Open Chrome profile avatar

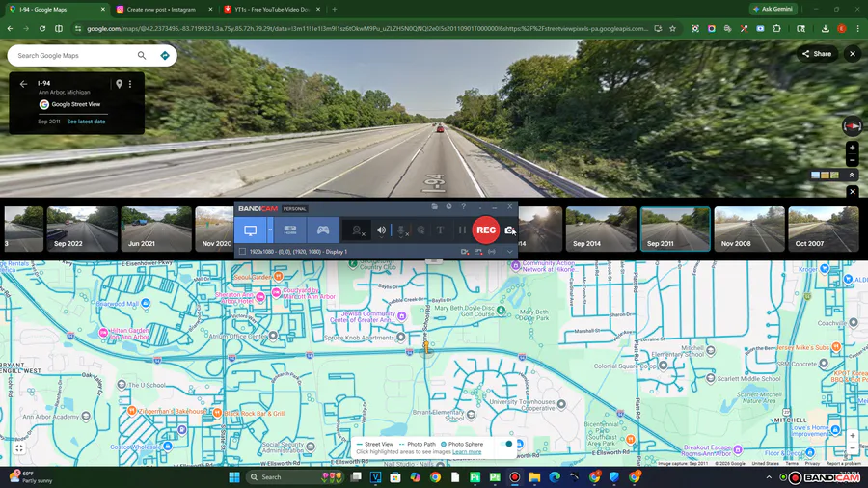coord(841,28)
